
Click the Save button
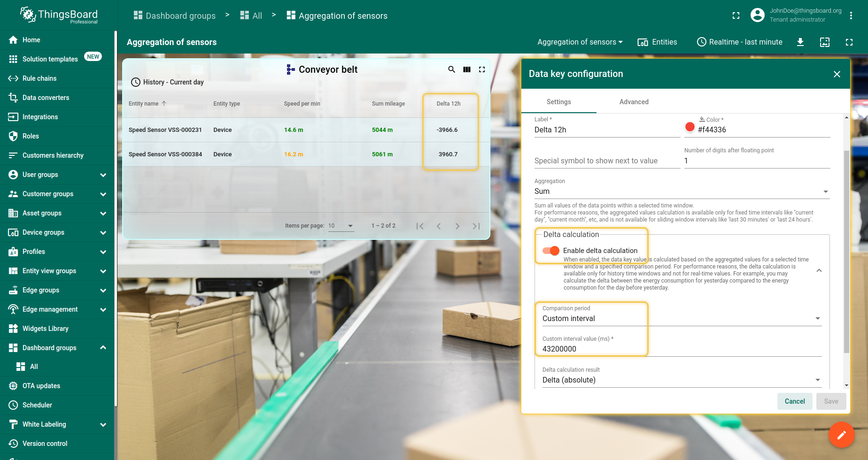pyautogui.click(x=831, y=401)
